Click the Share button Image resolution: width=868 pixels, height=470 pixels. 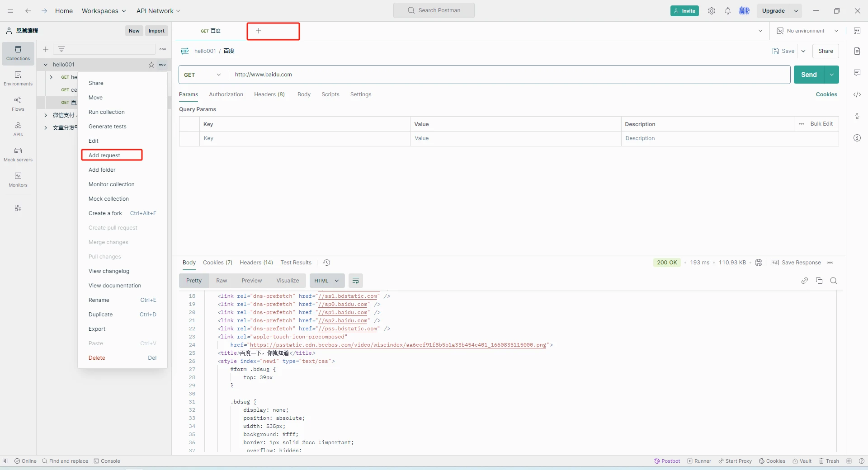click(x=826, y=51)
